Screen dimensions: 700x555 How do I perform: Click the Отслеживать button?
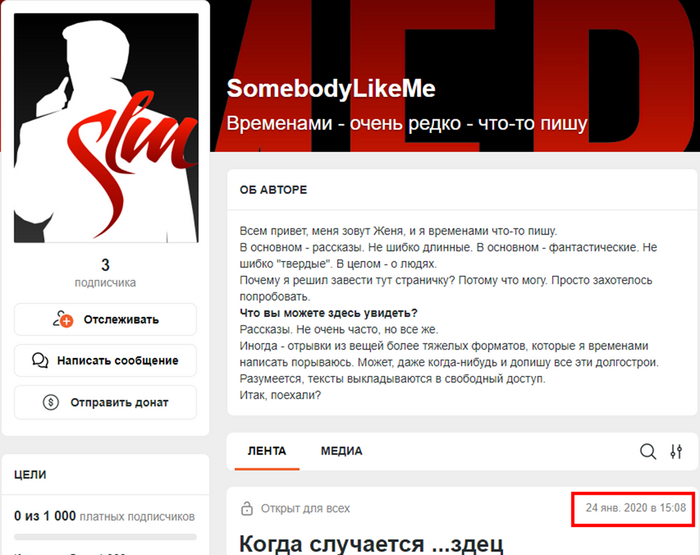pos(105,319)
